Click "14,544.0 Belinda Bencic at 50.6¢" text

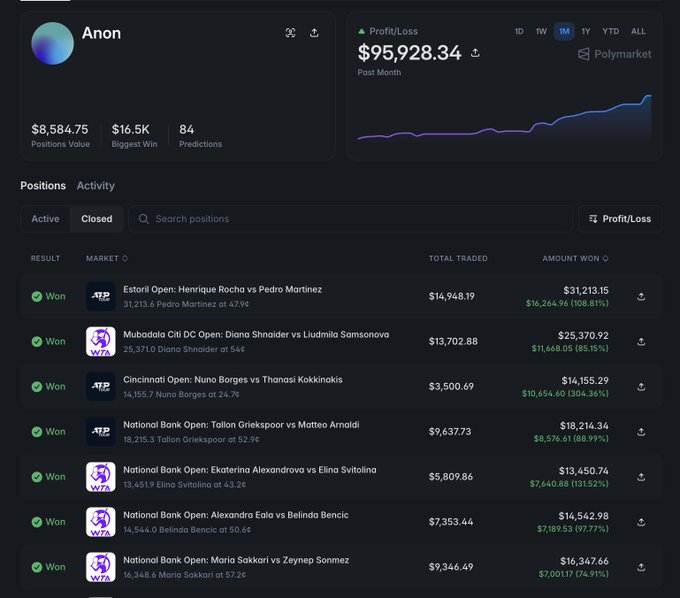[x=187, y=529]
